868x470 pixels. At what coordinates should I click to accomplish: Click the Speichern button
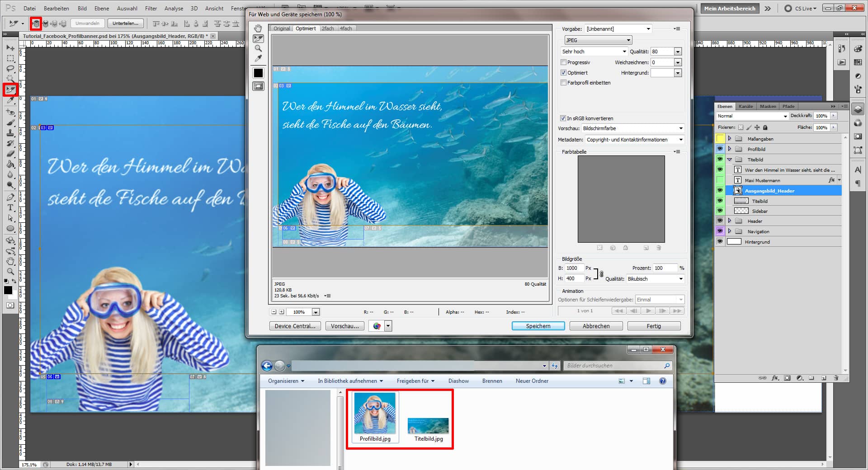click(x=538, y=326)
